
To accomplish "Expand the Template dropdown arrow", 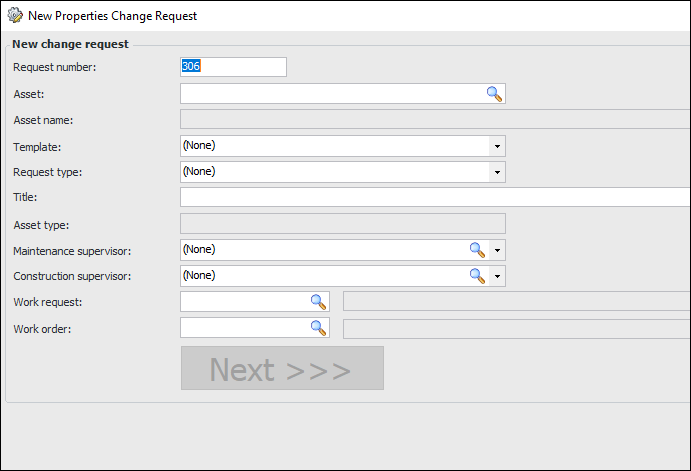I will (x=496, y=146).
